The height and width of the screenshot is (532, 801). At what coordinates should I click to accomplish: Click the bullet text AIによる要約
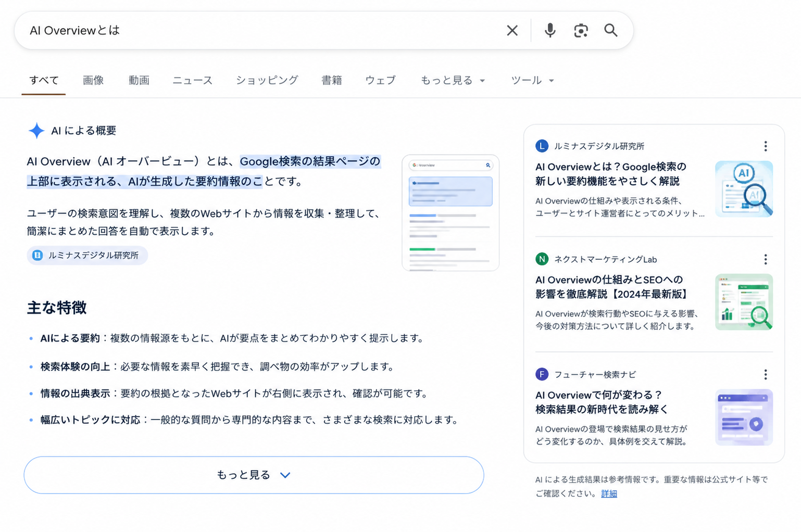click(70, 338)
